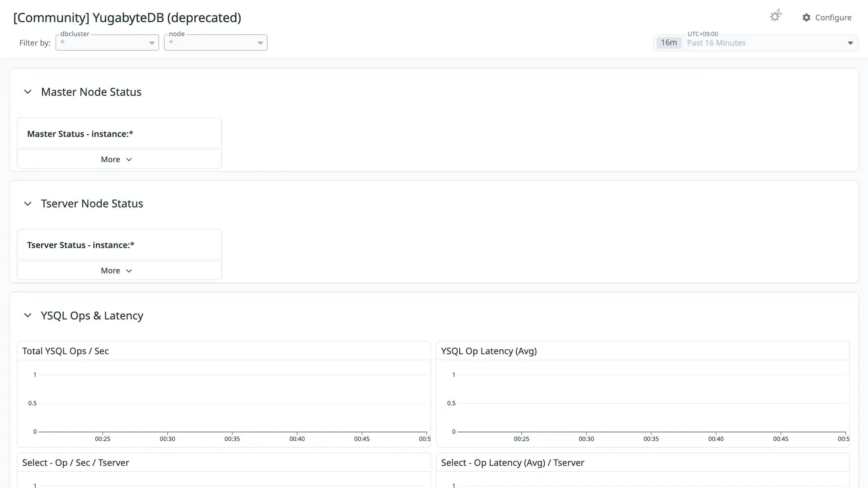868x488 pixels.
Task: Open the node filter dropdown
Action: [216, 42]
